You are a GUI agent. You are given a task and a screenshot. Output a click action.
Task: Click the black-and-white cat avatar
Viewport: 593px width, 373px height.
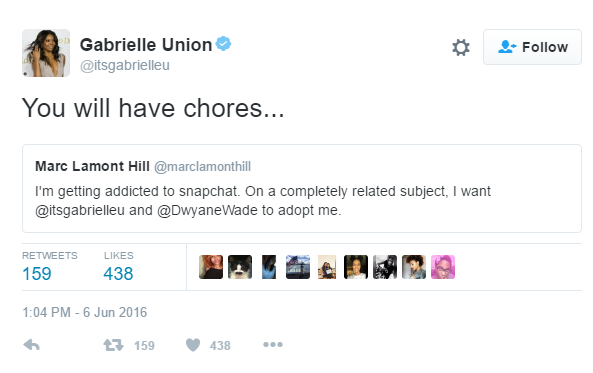pyautogui.click(x=240, y=267)
